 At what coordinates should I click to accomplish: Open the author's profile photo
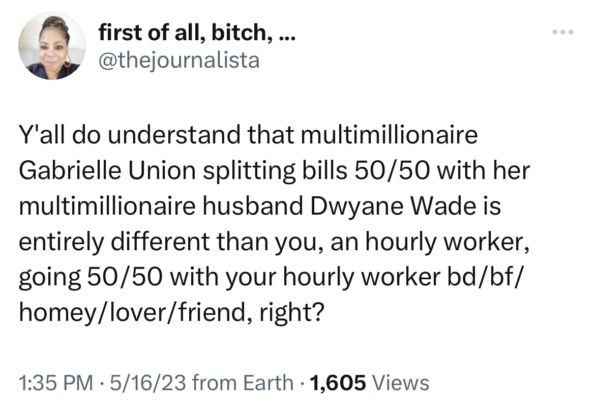[x=52, y=46]
